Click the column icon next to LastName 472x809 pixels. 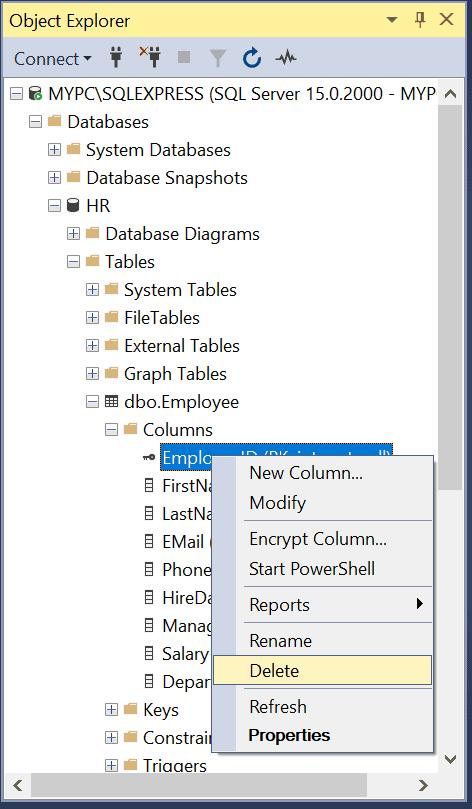pos(149,513)
